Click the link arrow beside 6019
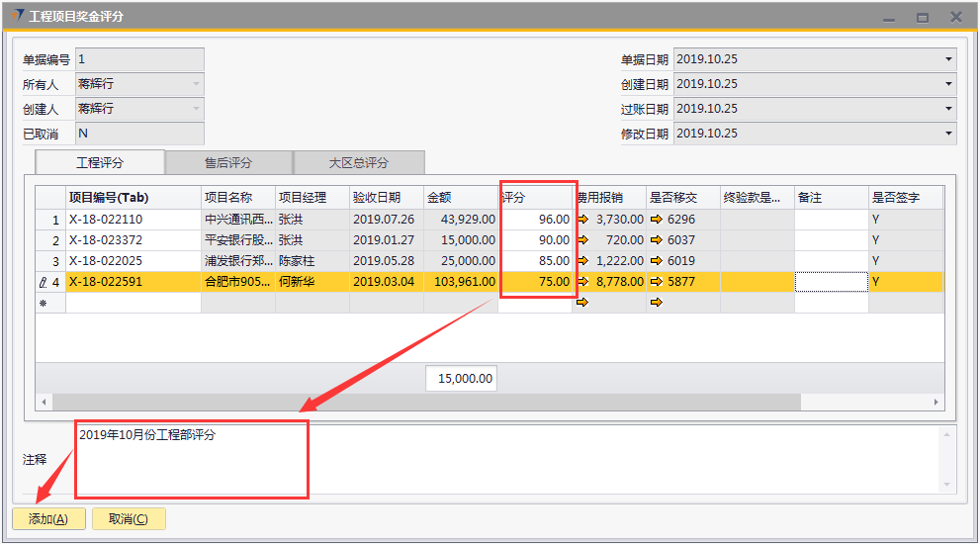 click(x=657, y=261)
